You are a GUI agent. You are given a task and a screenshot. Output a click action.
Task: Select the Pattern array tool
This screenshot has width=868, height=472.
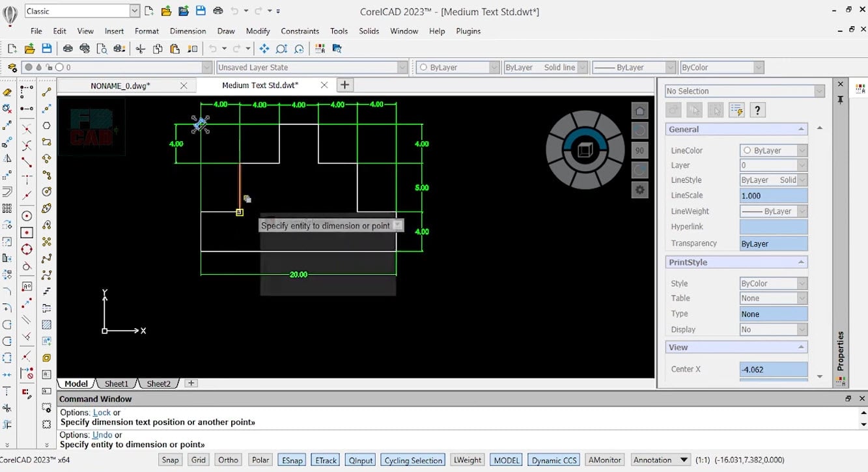7,208
